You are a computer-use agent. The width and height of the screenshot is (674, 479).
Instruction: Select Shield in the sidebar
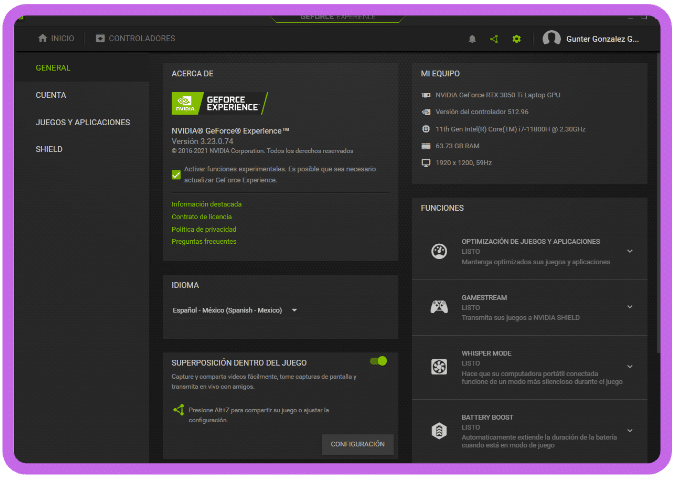[x=49, y=149]
